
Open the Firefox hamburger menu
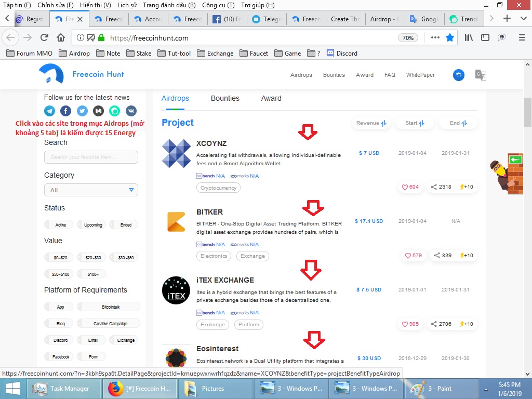point(522,37)
